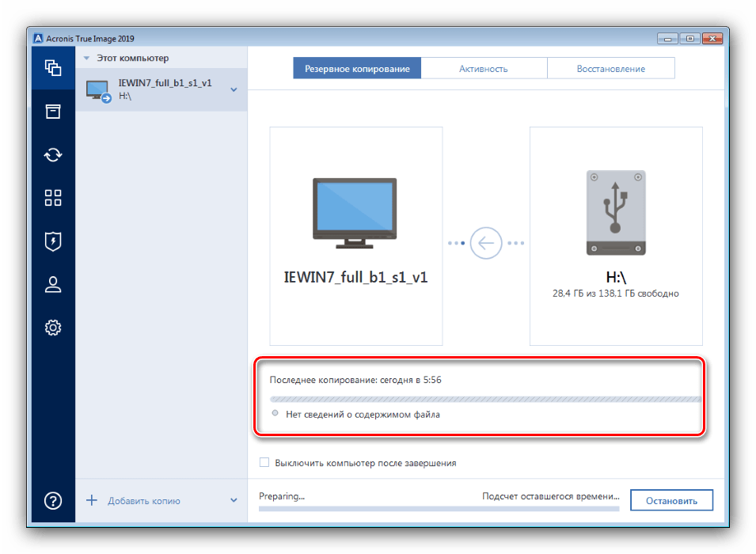
Task: Click the 'Preparing...' status text
Action: point(282,496)
